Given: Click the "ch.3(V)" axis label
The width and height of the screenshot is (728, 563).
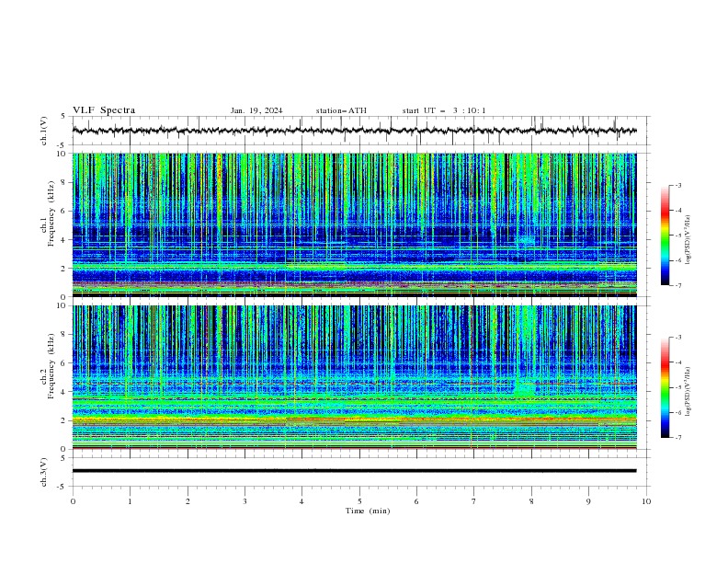Looking at the screenshot, I should point(44,472).
